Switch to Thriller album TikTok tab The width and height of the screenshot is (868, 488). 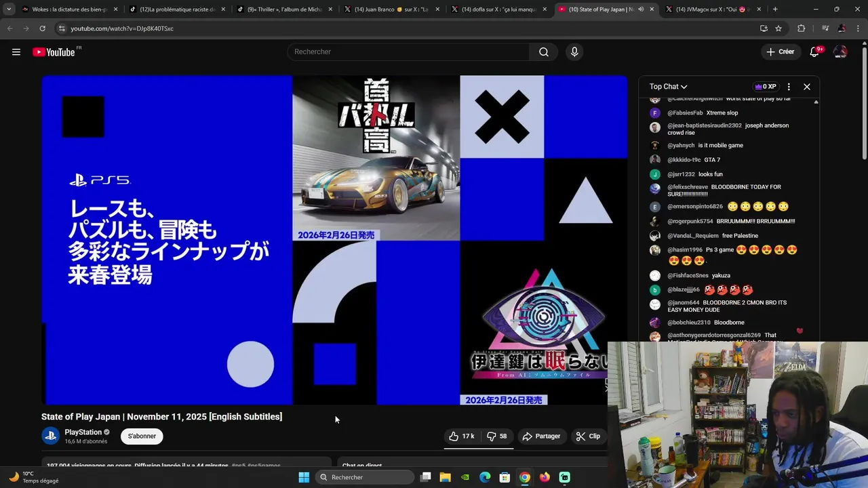[x=283, y=9]
